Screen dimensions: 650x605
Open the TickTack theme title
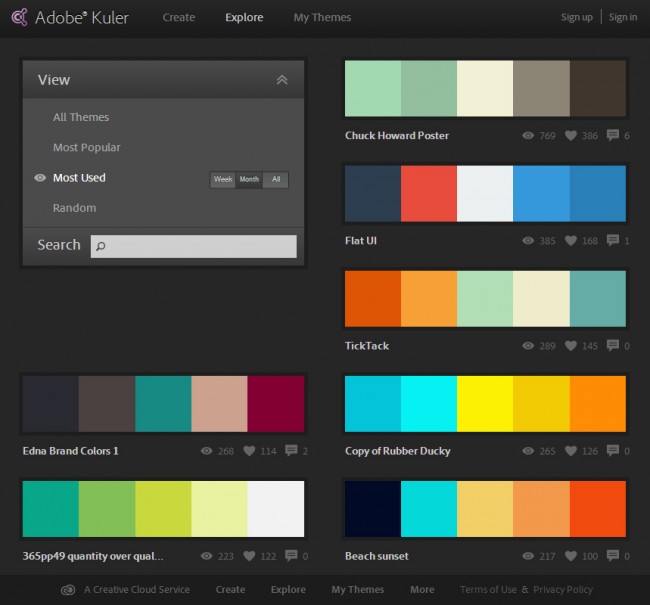[367, 346]
